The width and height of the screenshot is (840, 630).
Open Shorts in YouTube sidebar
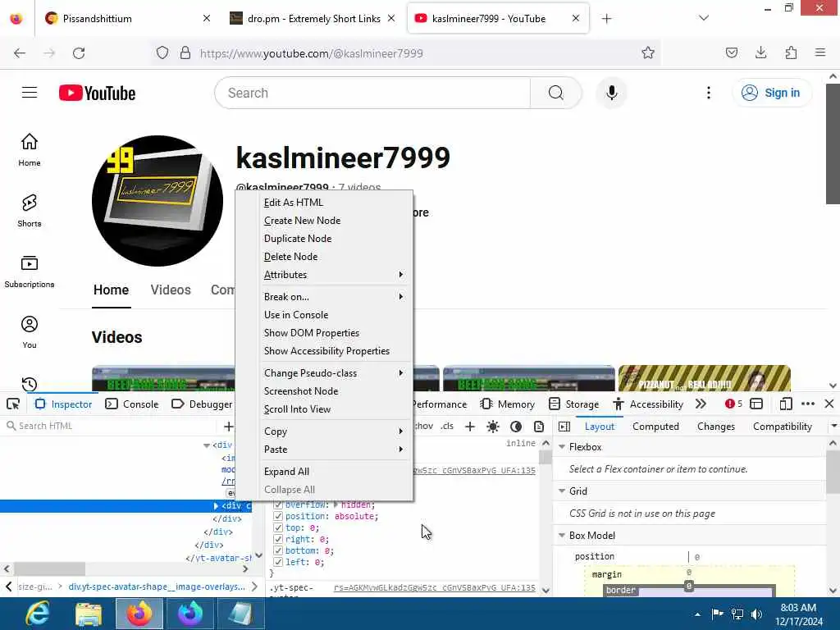(30, 210)
